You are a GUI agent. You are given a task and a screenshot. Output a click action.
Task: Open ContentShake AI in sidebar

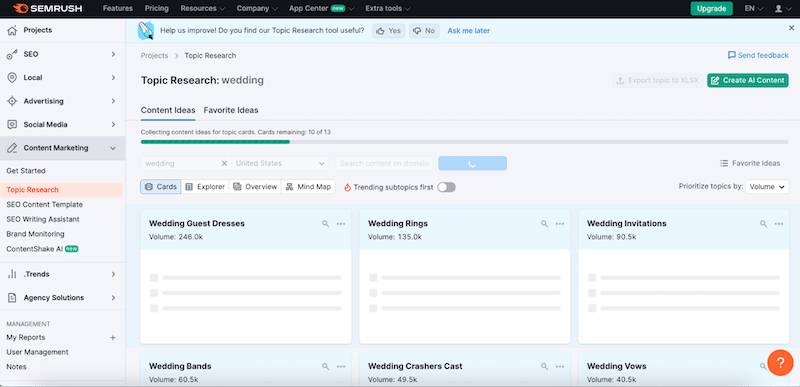(x=42, y=249)
